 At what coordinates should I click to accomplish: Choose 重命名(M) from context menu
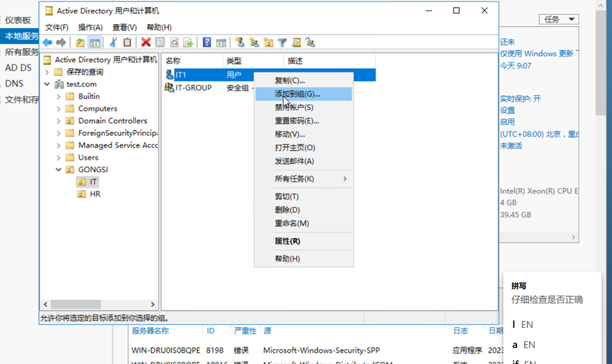pos(304,223)
